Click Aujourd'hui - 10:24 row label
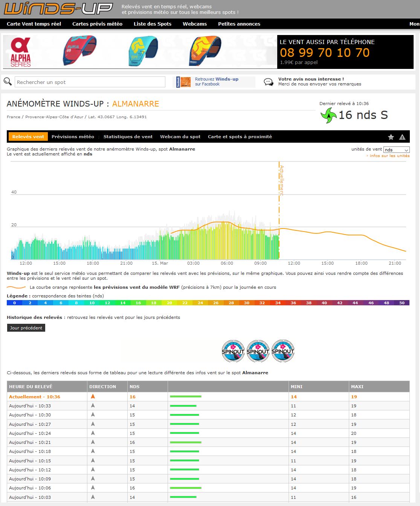Screen dimensions: 420x506 (30, 433)
